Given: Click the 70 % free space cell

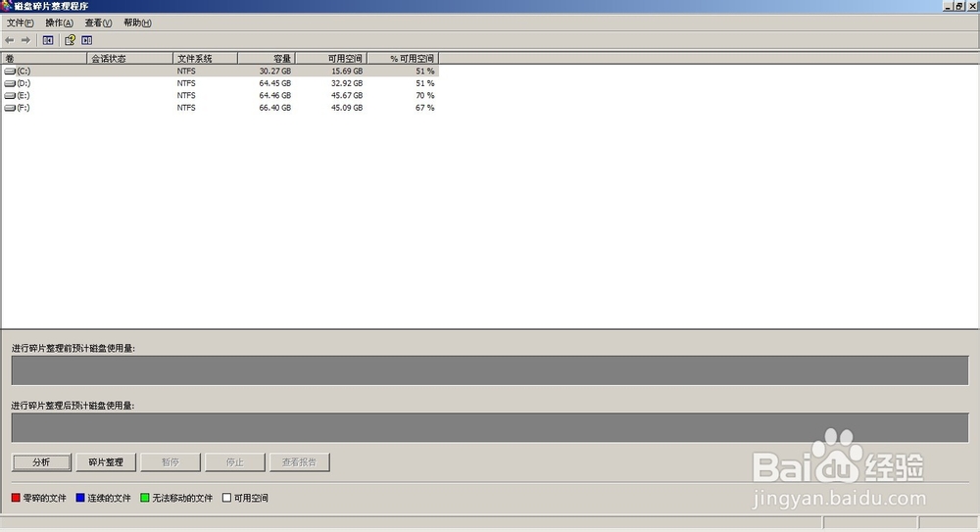Looking at the screenshot, I should [x=425, y=96].
